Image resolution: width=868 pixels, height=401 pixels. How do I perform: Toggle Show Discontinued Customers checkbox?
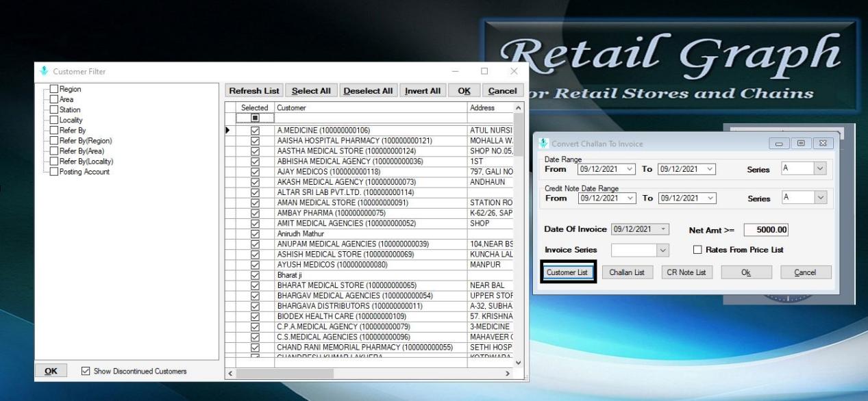(x=86, y=371)
